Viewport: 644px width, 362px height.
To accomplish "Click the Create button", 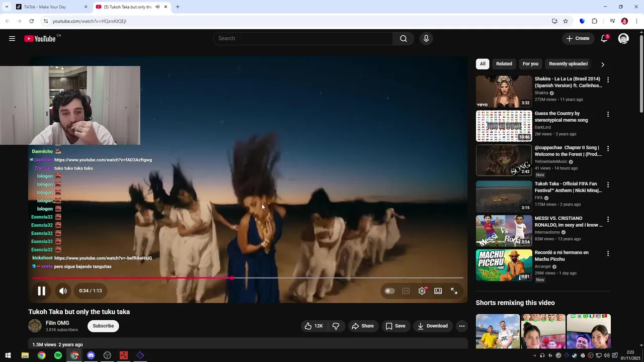I will [578, 39].
